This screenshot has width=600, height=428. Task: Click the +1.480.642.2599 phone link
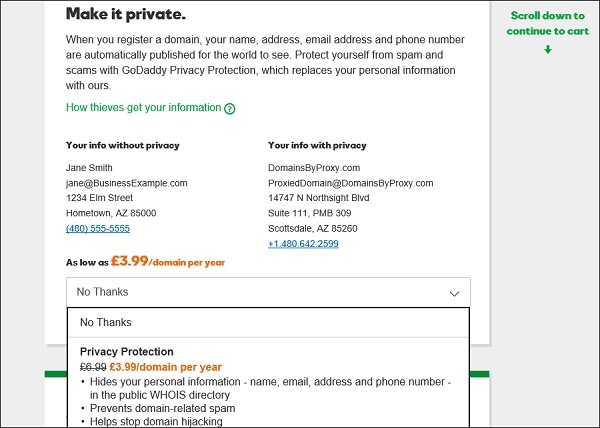tap(303, 243)
